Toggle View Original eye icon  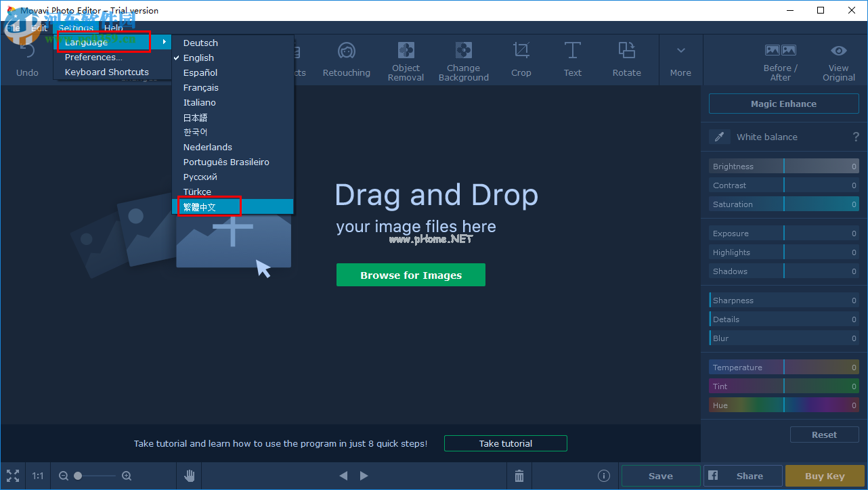tap(838, 51)
